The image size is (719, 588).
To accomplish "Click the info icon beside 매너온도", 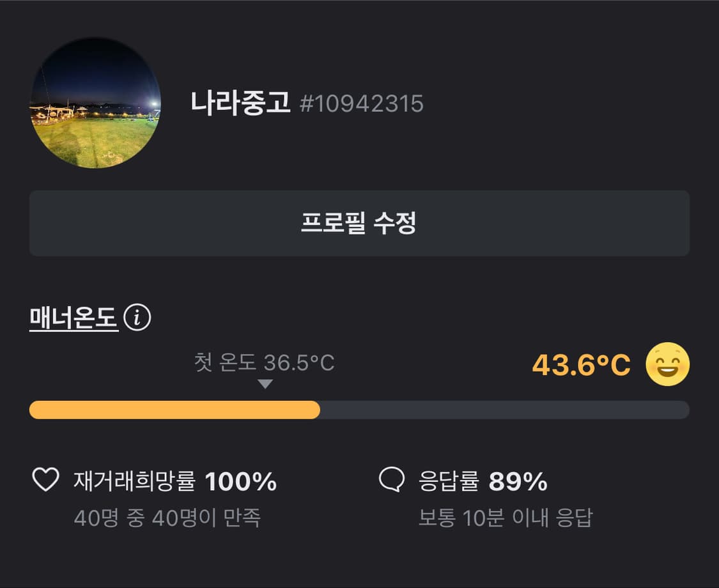I will (137, 318).
